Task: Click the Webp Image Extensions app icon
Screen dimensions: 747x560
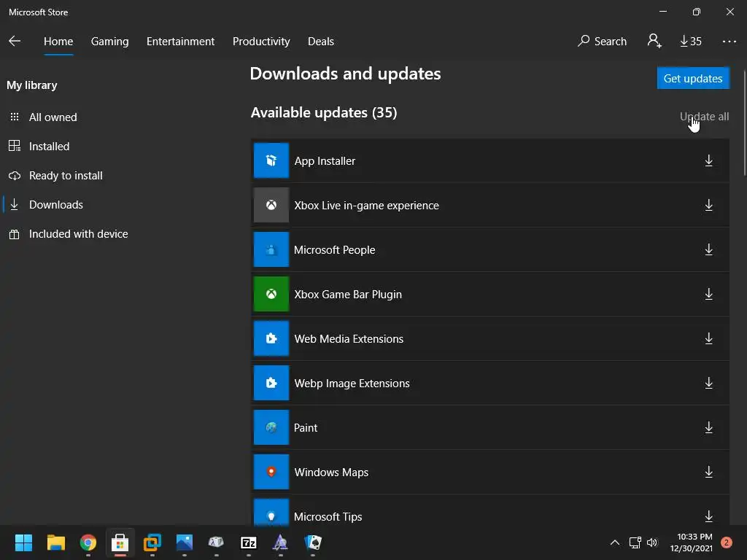Action: point(271,383)
